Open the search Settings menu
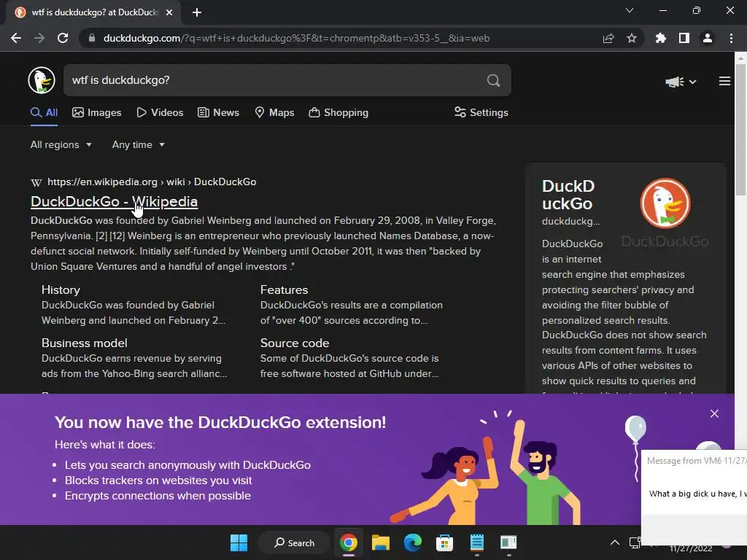 click(x=481, y=112)
